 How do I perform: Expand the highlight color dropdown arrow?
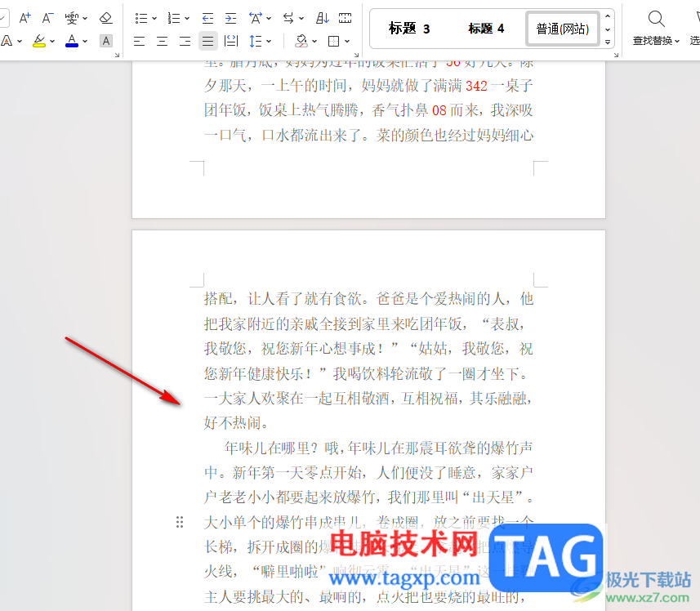(x=52, y=42)
